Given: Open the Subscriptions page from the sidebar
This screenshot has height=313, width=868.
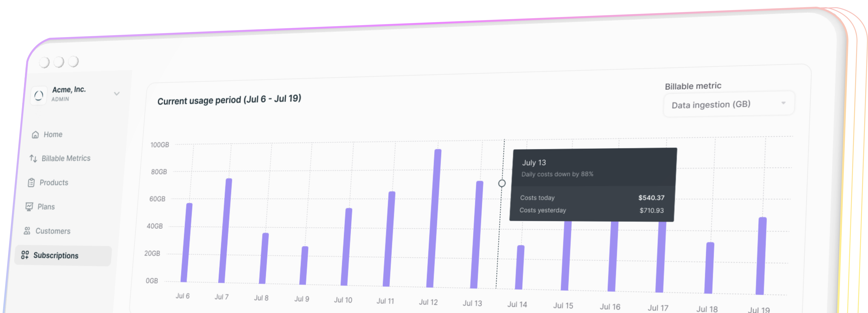Looking at the screenshot, I should pyautogui.click(x=56, y=256).
